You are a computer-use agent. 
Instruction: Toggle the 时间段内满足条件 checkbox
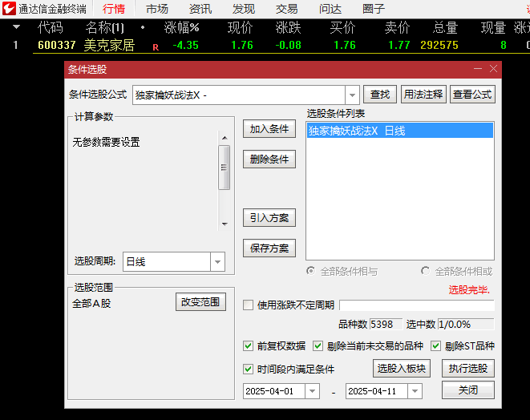point(248,369)
